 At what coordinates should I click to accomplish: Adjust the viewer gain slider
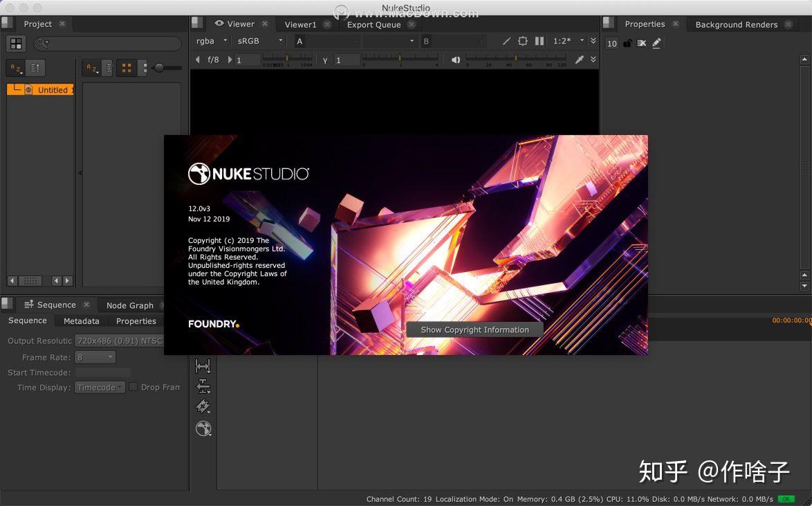point(288,59)
